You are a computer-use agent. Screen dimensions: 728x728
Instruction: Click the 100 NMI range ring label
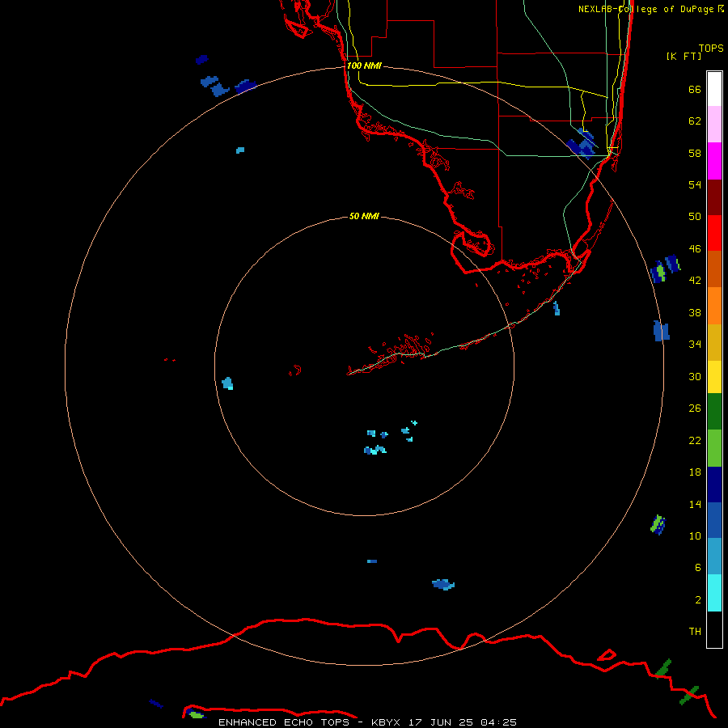tap(364, 66)
